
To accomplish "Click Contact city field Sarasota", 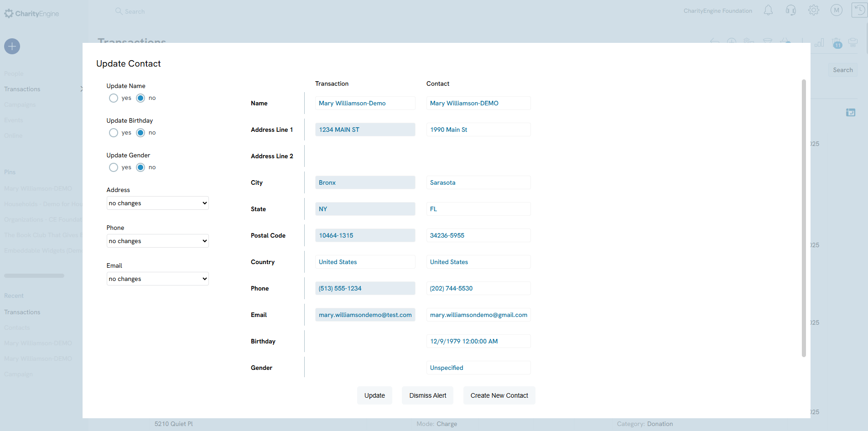I will pos(478,182).
